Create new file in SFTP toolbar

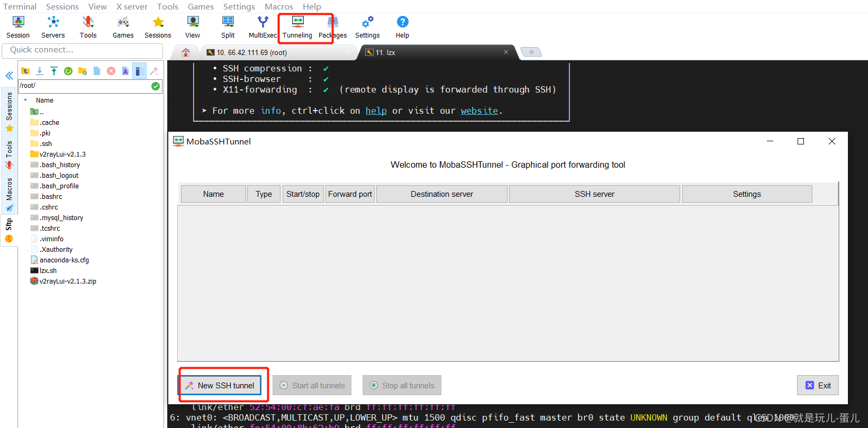[97, 71]
